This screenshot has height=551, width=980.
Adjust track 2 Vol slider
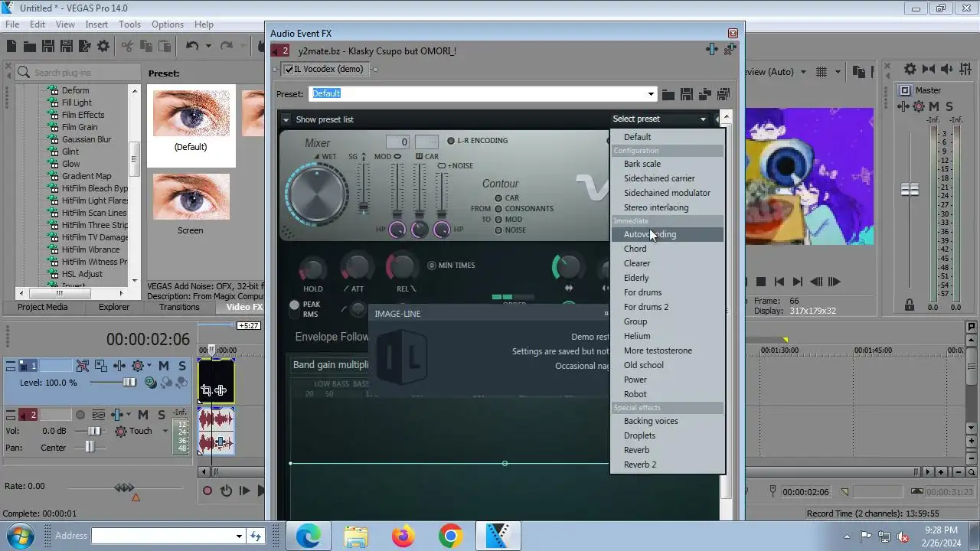[96, 431]
